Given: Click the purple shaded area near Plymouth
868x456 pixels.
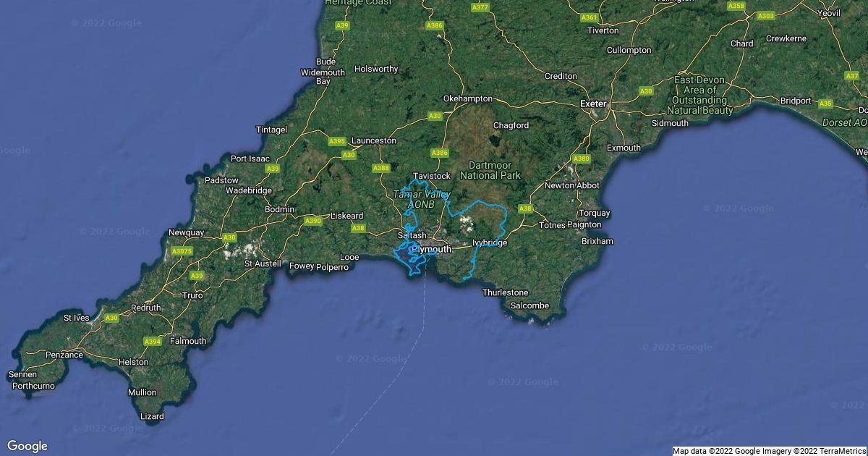Looking at the screenshot, I should click(x=402, y=257).
